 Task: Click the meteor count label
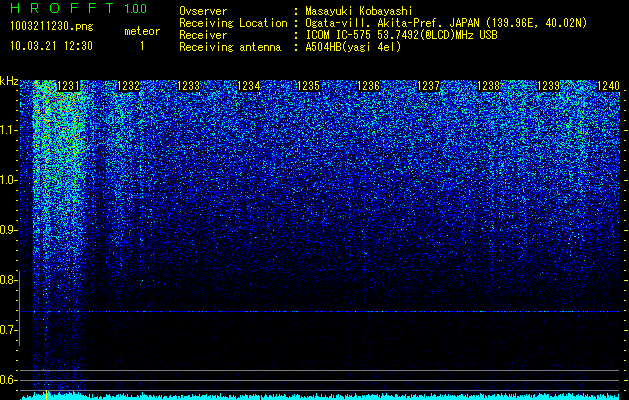[x=142, y=31]
